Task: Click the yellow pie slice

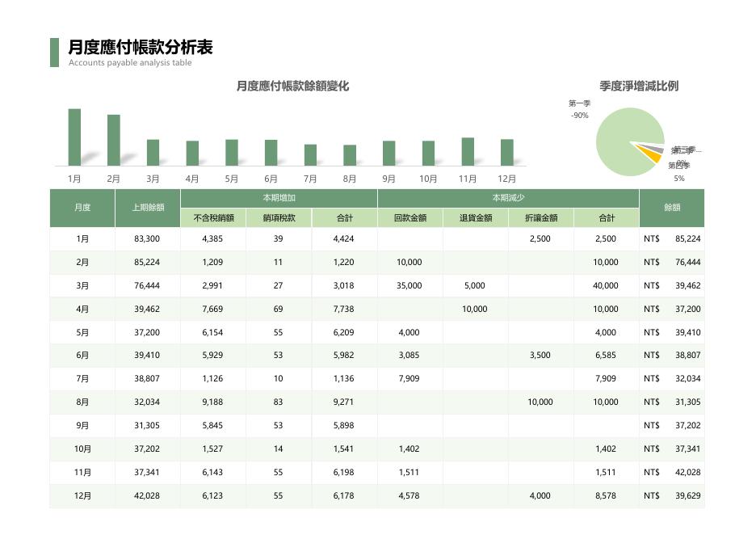Action: [x=653, y=154]
